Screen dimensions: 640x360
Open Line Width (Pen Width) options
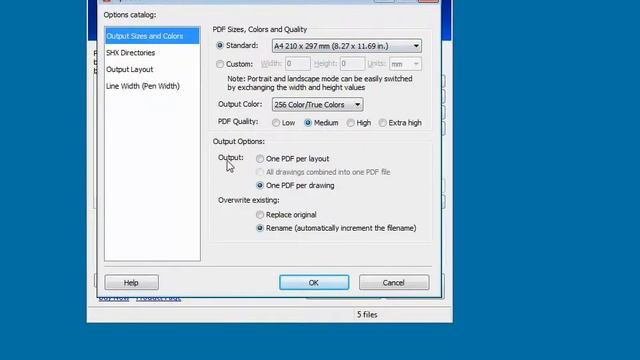pos(142,86)
